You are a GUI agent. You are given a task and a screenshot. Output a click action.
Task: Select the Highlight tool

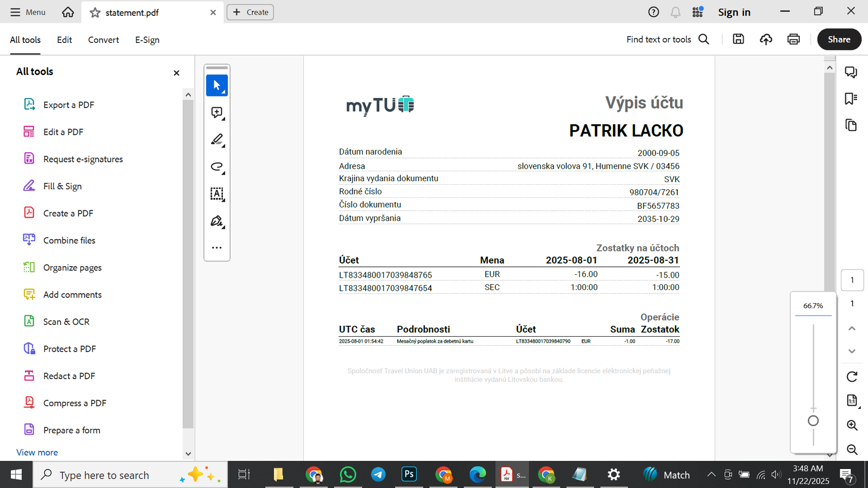(x=216, y=139)
